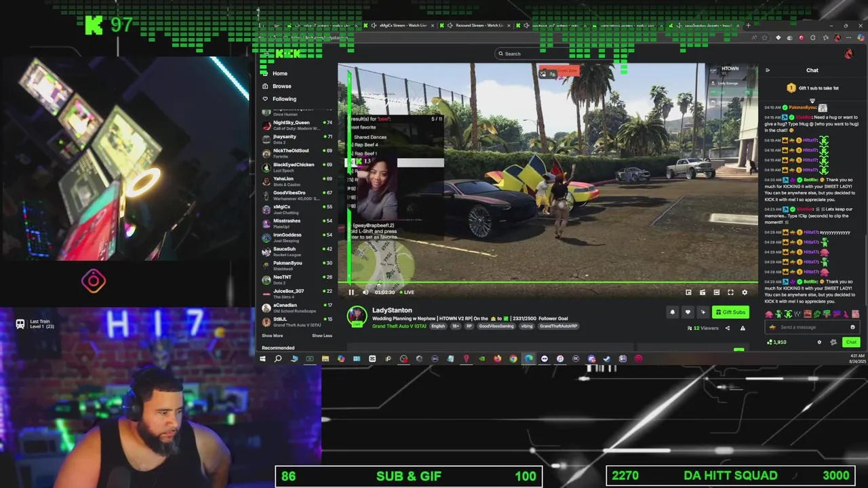868x488 pixels.
Task: Open Windows Start menu
Action: pyautogui.click(x=262, y=359)
